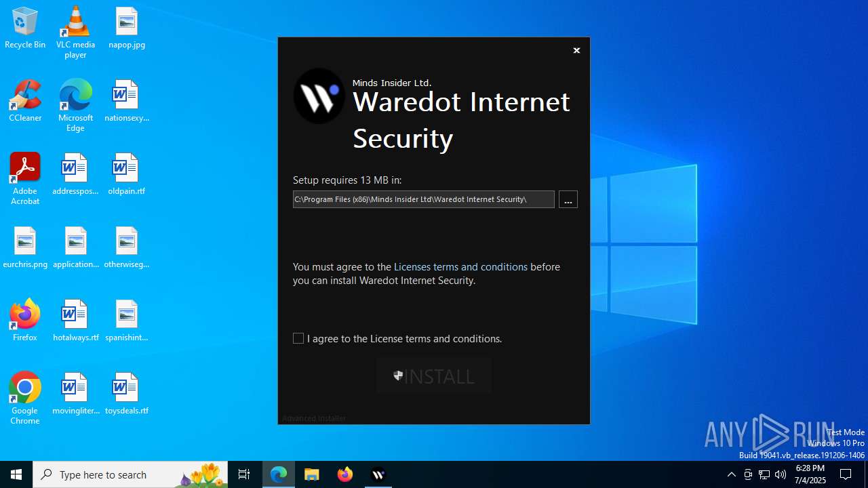
Task: Select the VLC media player shortcut
Action: click(75, 33)
